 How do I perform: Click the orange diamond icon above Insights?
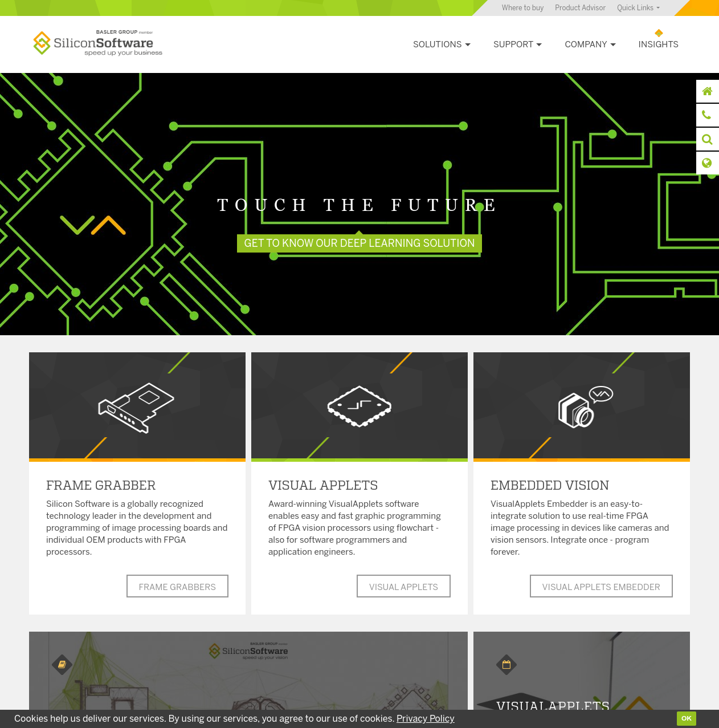(659, 33)
